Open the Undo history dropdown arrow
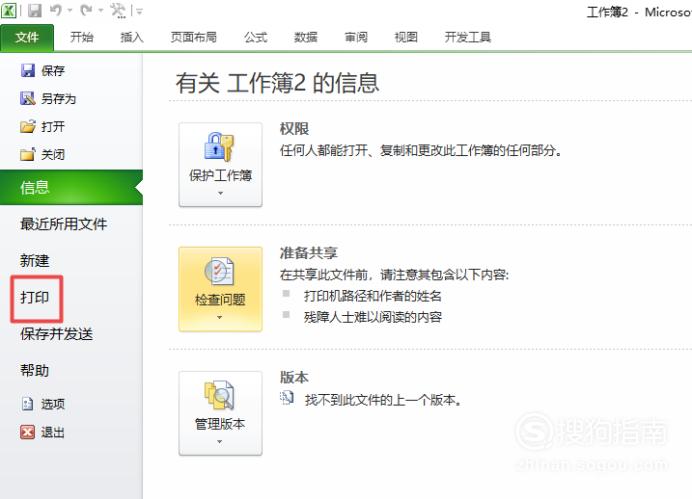Viewport: 692px width, 499px height. coord(70,10)
